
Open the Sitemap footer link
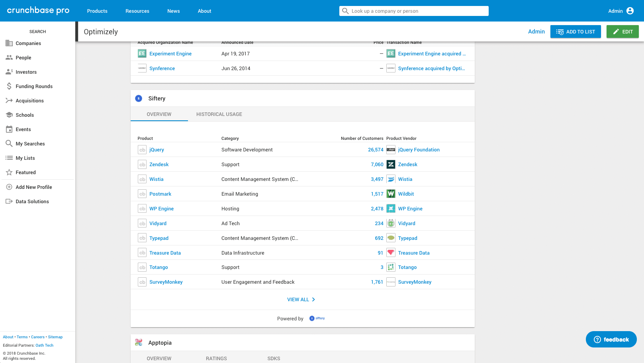click(x=55, y=337)
